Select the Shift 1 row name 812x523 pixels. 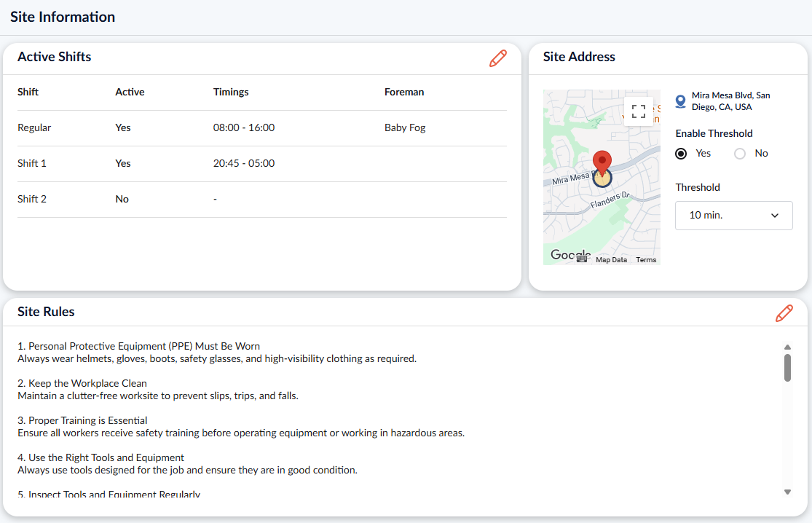coord(31,164)
